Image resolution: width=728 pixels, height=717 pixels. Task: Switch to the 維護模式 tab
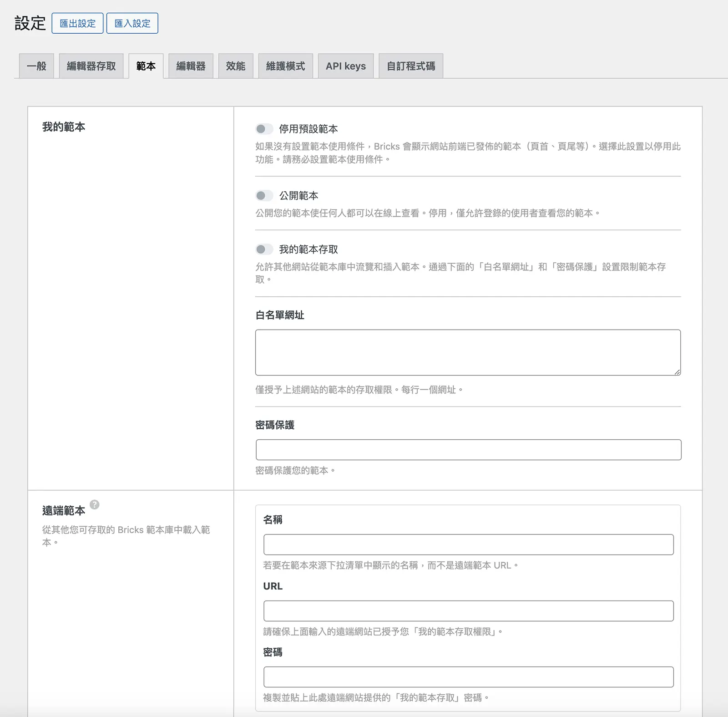[285, 66]
